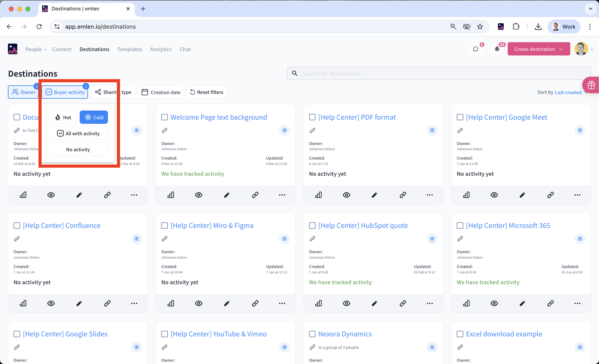
Task: Check the Welcome Page text background checkbox
Action: (165, 117)
